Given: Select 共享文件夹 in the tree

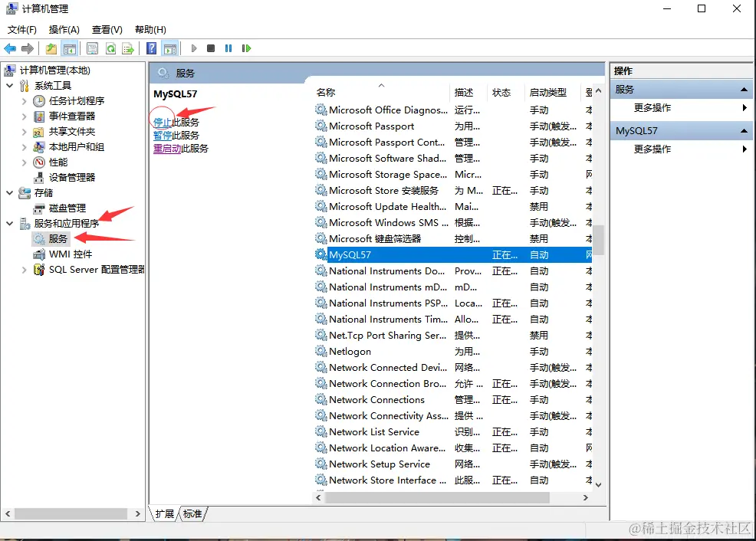Looking at the screenshot, I should 72,132.
